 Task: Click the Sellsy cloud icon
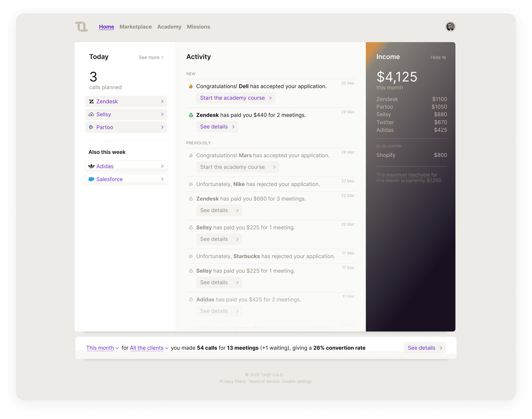(91, 114)
